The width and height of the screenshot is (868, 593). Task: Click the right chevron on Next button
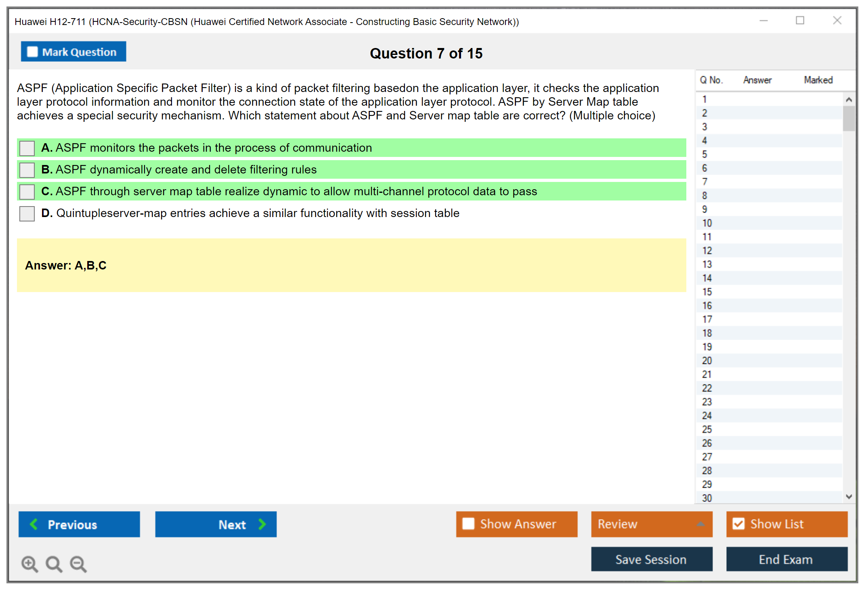(262, 524)
